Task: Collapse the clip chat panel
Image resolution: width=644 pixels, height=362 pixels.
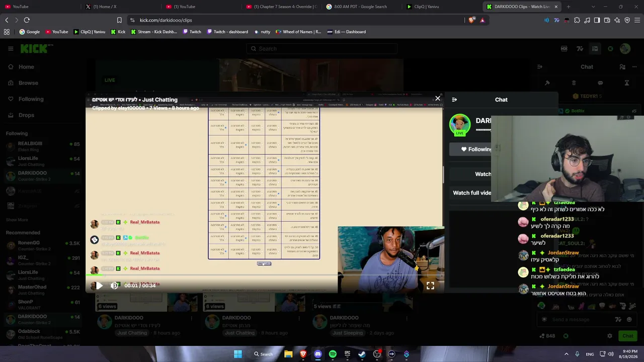Action: point(454,100)
